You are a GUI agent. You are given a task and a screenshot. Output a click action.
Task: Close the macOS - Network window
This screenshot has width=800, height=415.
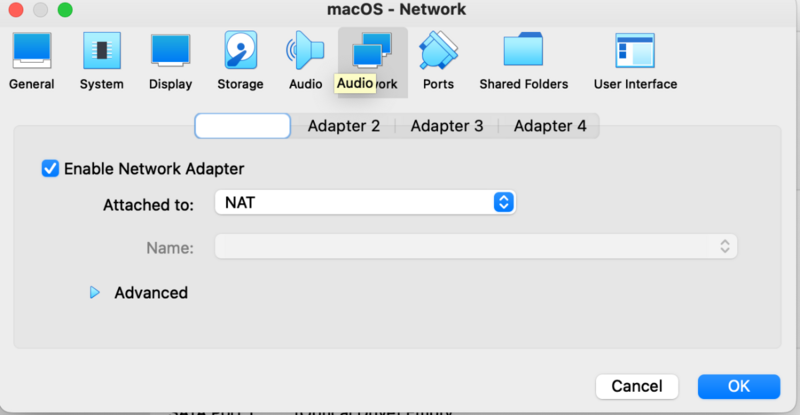coord(16,10)
